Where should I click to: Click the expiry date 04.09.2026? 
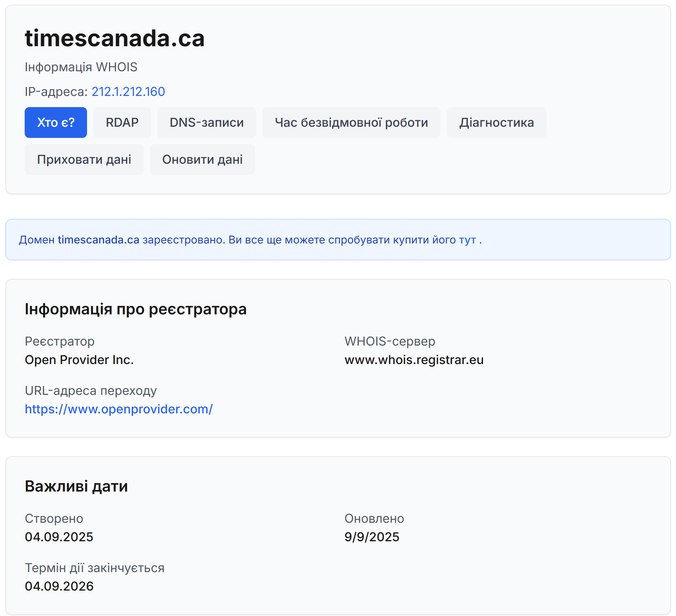(x=59, y=586)
